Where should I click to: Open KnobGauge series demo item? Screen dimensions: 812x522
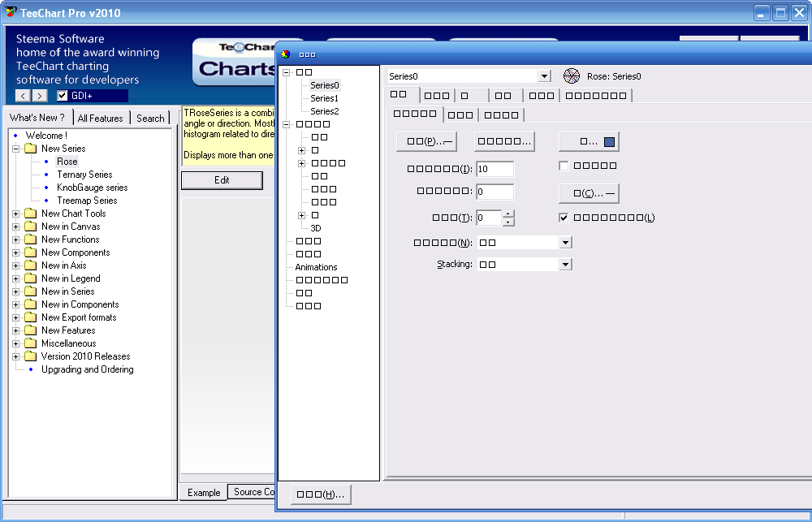[x=93, y=188]
